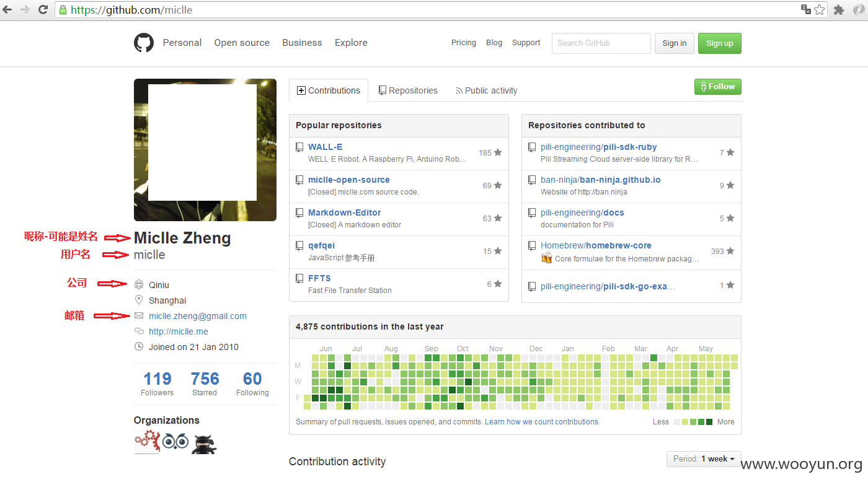Click the ninja organization avatar
Image resolution: width=868 pixels, height=482 pixels.
tap(204, 444)
